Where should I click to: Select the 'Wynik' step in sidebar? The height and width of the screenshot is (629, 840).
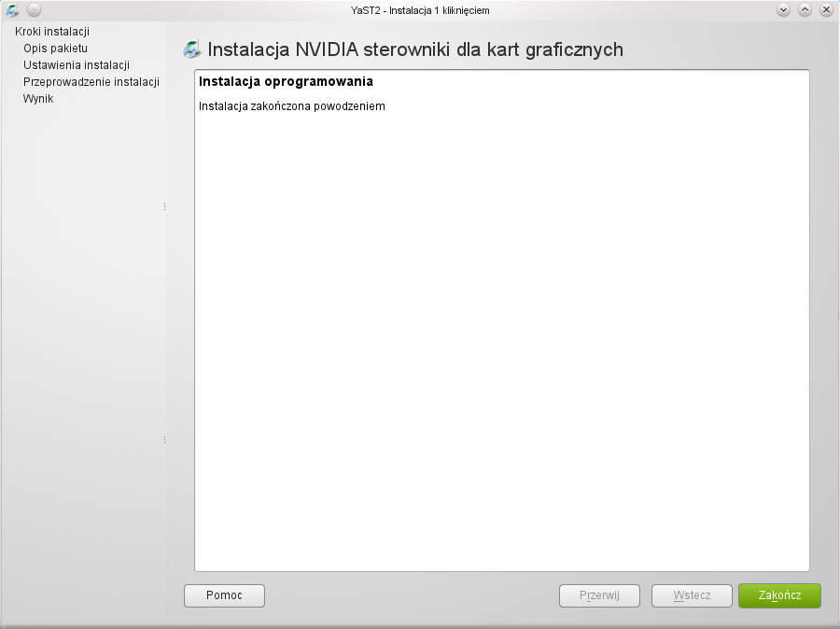(x=38, y=99)
